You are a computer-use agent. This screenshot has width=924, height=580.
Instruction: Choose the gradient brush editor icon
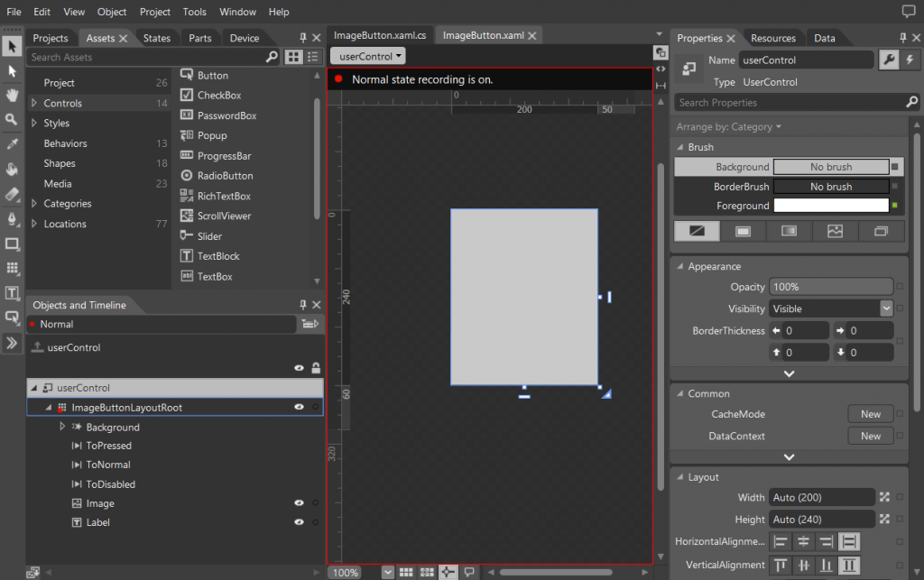click(789, 231)
